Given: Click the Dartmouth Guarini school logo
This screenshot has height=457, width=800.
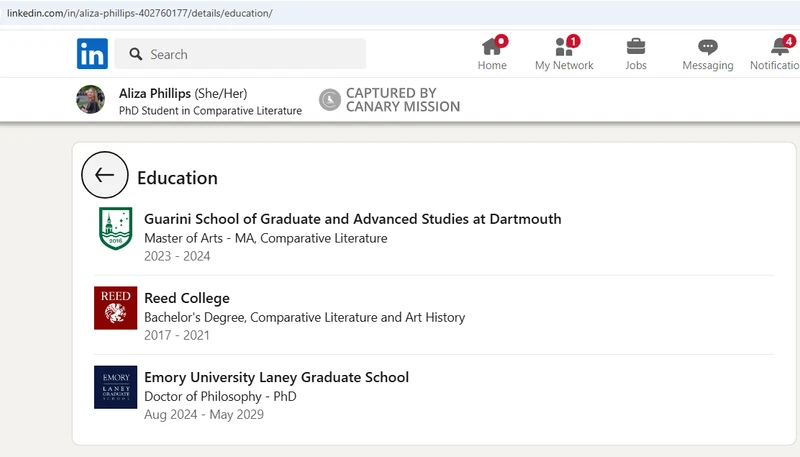Looking at the screenshot, I should [x=115, y=229].
